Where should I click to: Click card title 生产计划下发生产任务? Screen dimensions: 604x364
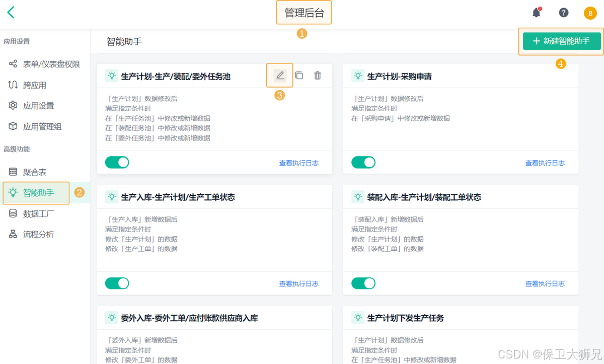[x=406, y=318]
